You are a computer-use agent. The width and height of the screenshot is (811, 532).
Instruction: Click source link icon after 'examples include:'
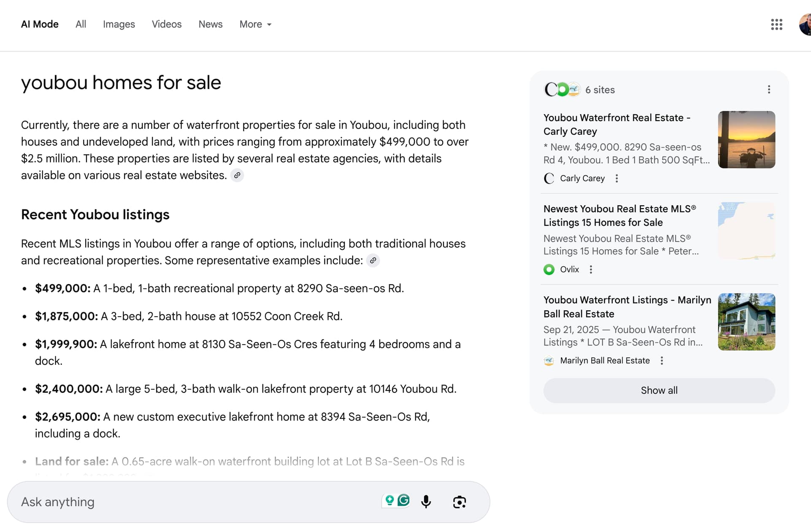tap(373, 261)
